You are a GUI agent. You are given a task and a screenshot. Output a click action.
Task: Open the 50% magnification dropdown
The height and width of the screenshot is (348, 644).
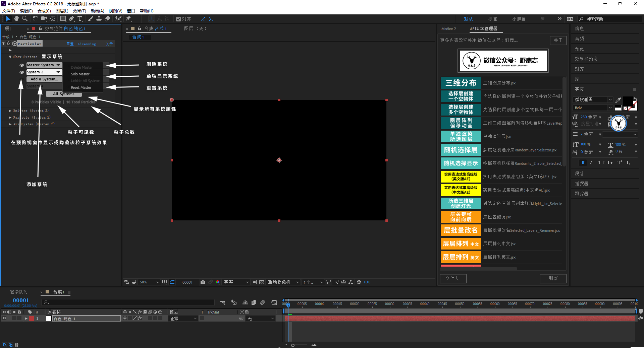coord(149,282)
